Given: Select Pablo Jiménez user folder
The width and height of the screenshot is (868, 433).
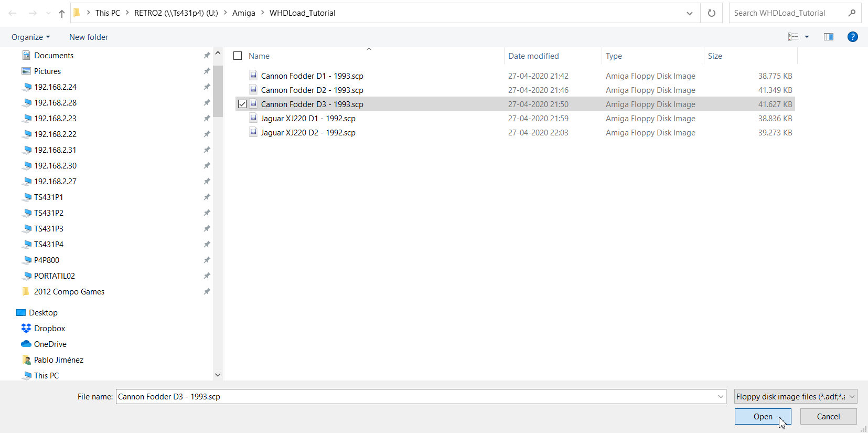Looking at the screenshot, I should click(x=58, y=360).
